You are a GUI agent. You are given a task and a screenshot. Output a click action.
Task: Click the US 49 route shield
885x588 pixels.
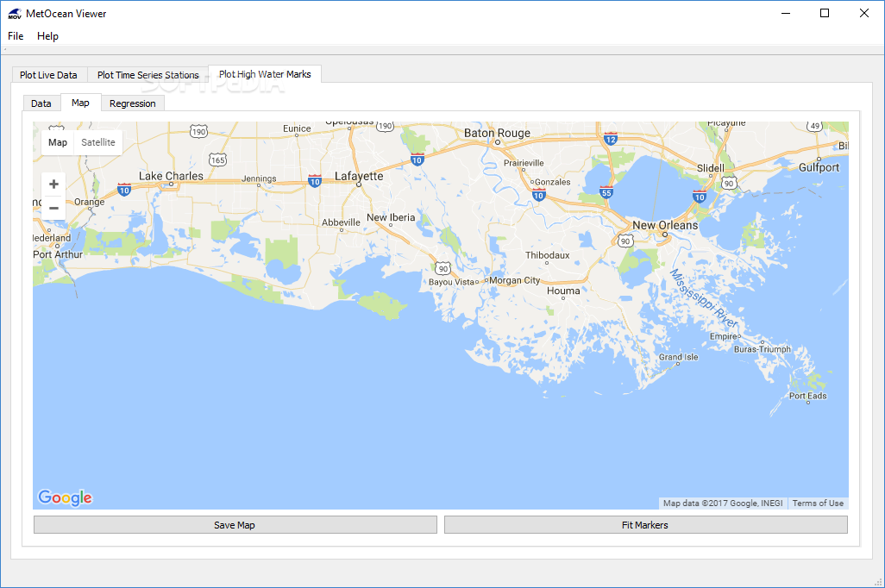coord(814,126)
